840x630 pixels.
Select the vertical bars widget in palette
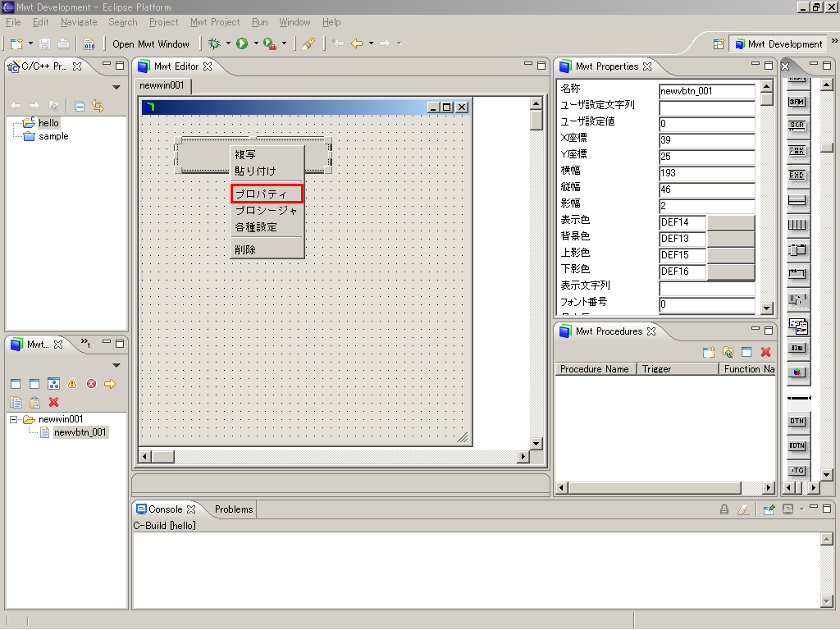pos(797,225)
